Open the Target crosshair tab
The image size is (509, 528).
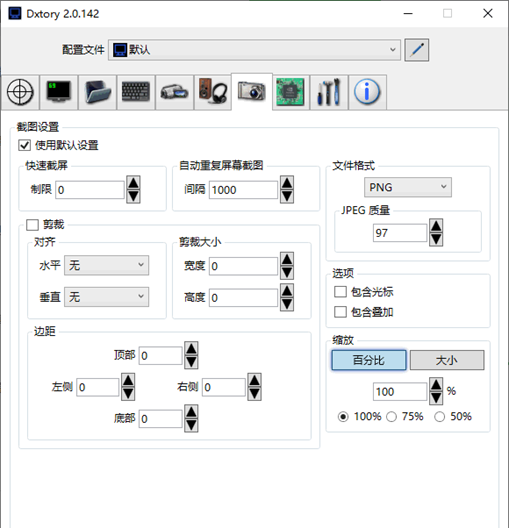[20, 92]
